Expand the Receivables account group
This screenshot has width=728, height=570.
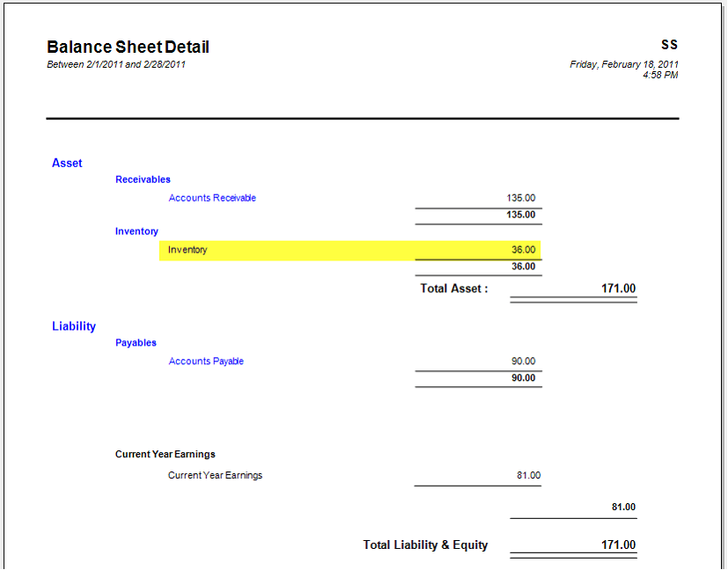click(143, 179)
